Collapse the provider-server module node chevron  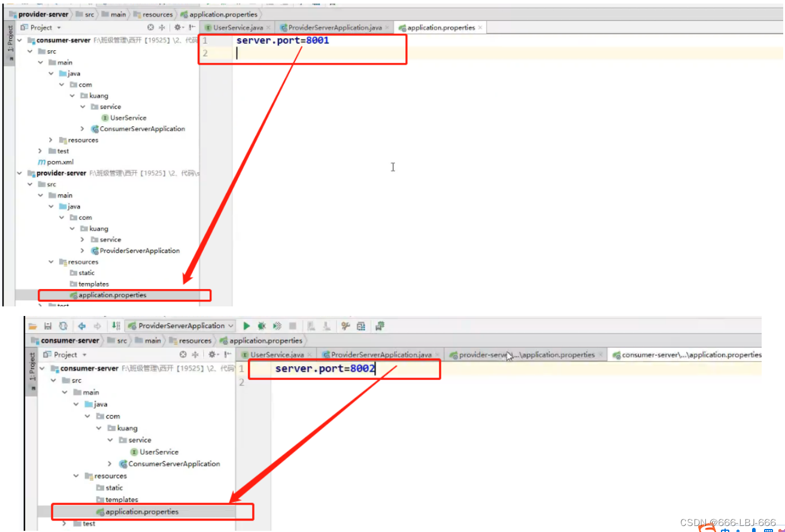[x=20, y=173]
